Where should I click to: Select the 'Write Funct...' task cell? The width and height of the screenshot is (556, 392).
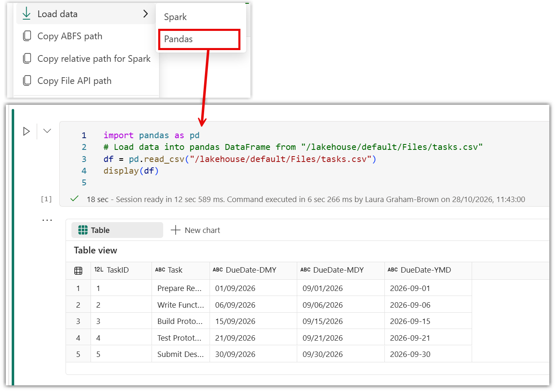181,305
